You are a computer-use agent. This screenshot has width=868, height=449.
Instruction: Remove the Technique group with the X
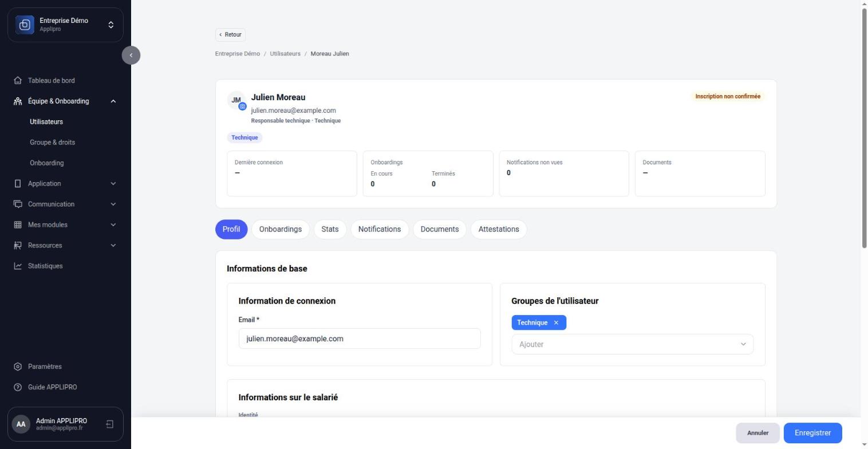[556, 323]
